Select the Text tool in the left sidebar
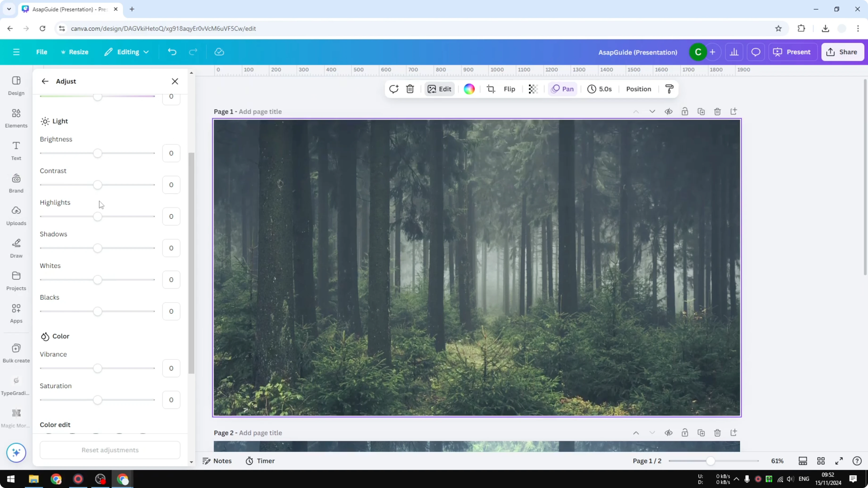The width and height of the screenshot is (868, 488). [x=16, y=150]
